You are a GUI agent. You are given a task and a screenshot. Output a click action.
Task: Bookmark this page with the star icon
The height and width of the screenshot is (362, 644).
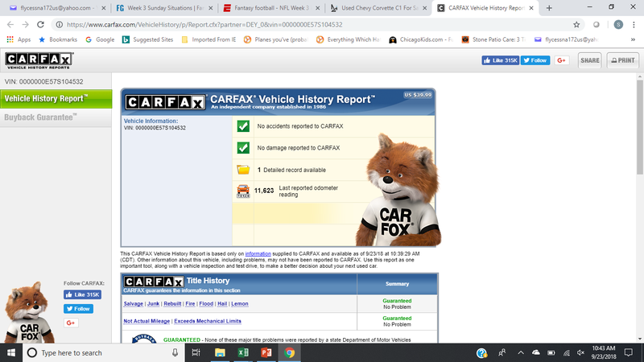click(x=576, y=25)
